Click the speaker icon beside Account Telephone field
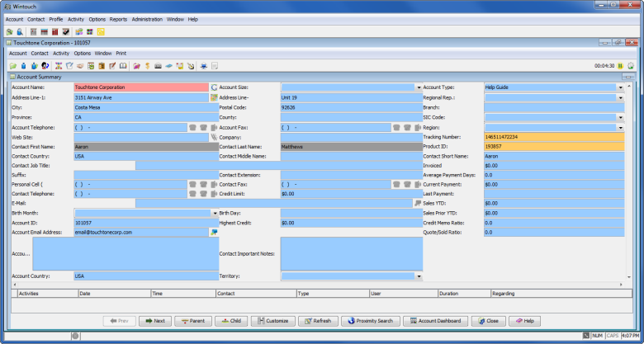This screenshot has width=644, height=344. 214,128
